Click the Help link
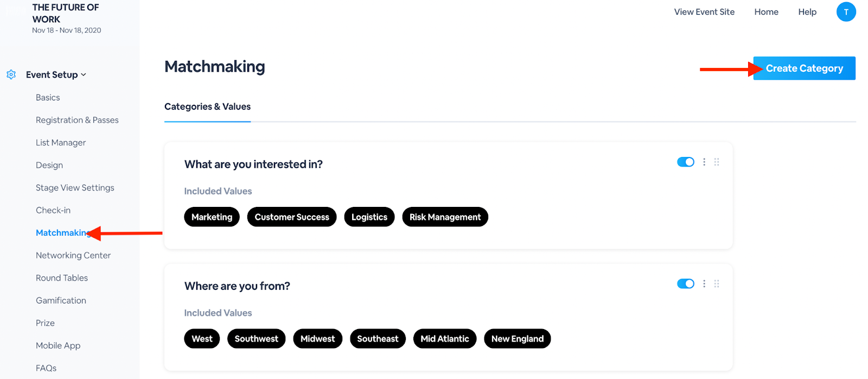This screenshot has height=379, width=868. point(807,12)
